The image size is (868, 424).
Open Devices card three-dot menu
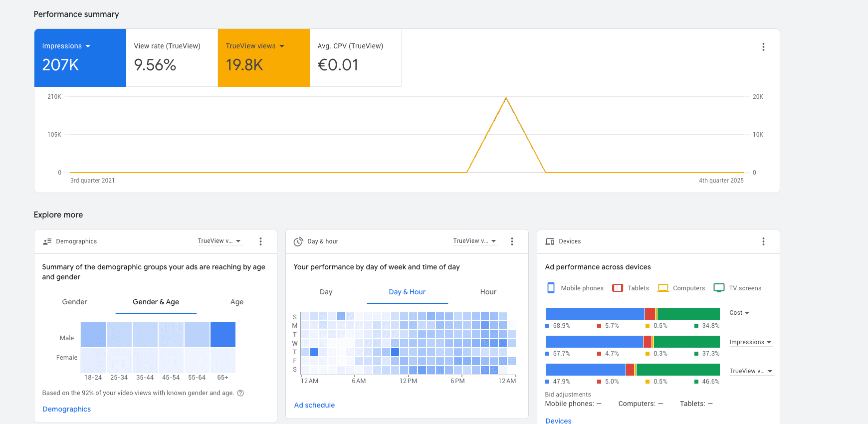pos(763,241)
